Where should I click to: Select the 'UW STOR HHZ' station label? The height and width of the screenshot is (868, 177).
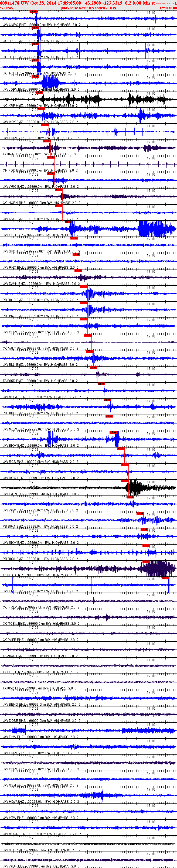(14, 850)
